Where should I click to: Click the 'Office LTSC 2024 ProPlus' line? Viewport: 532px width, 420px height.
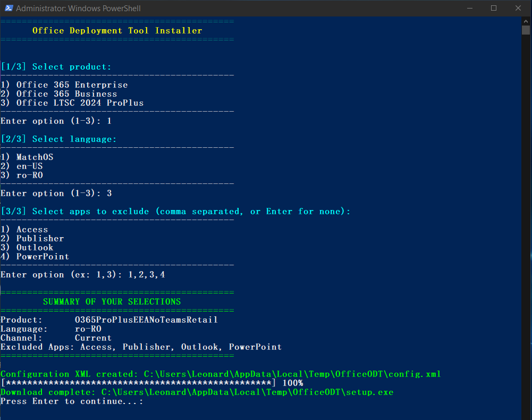pyautogui.click(x=72, y=103)
